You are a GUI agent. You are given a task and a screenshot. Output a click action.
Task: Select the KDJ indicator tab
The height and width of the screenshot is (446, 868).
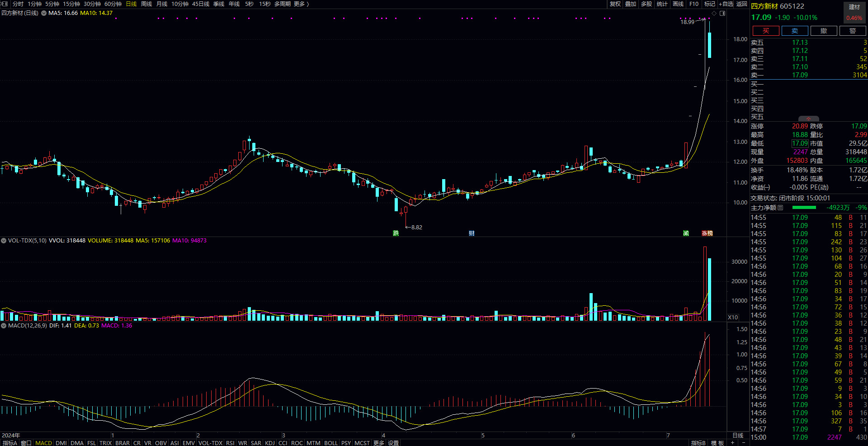pyautogui.click(x=269, y=443)
